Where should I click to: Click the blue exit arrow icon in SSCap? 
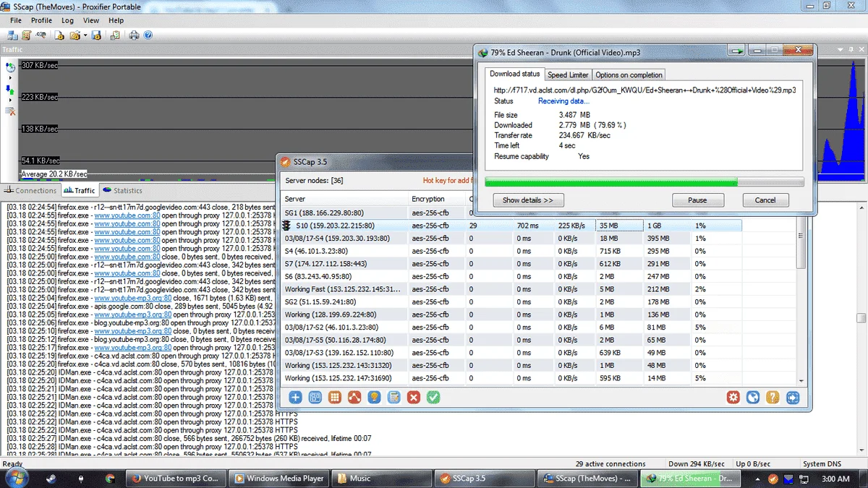(x=793, y=397)
